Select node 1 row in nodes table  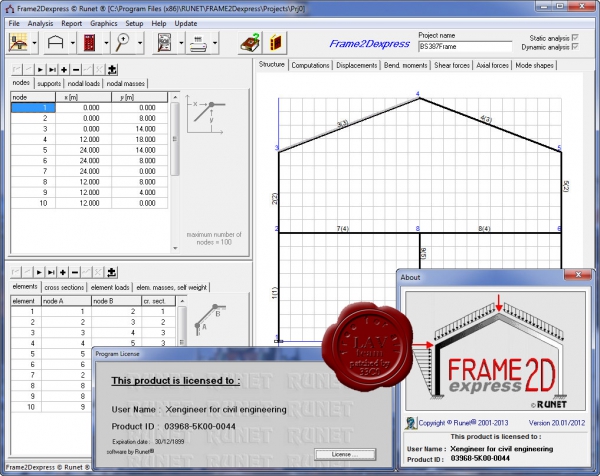pyautogui.click(x=89, y=108)
